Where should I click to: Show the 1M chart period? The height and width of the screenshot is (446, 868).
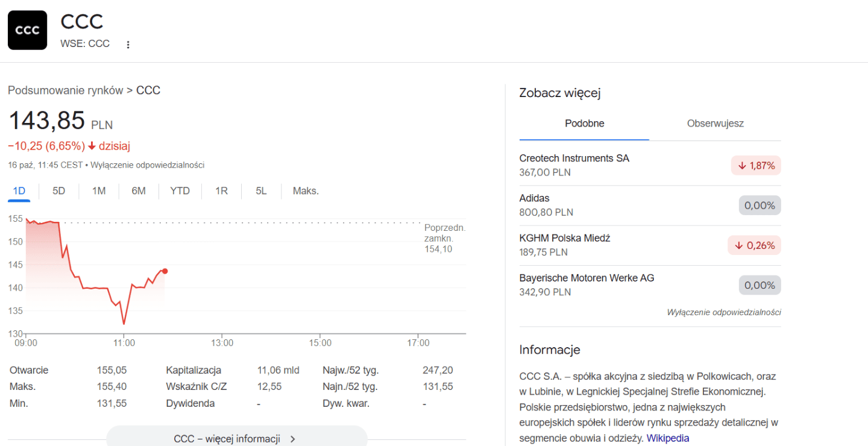[x=99, y=191]
